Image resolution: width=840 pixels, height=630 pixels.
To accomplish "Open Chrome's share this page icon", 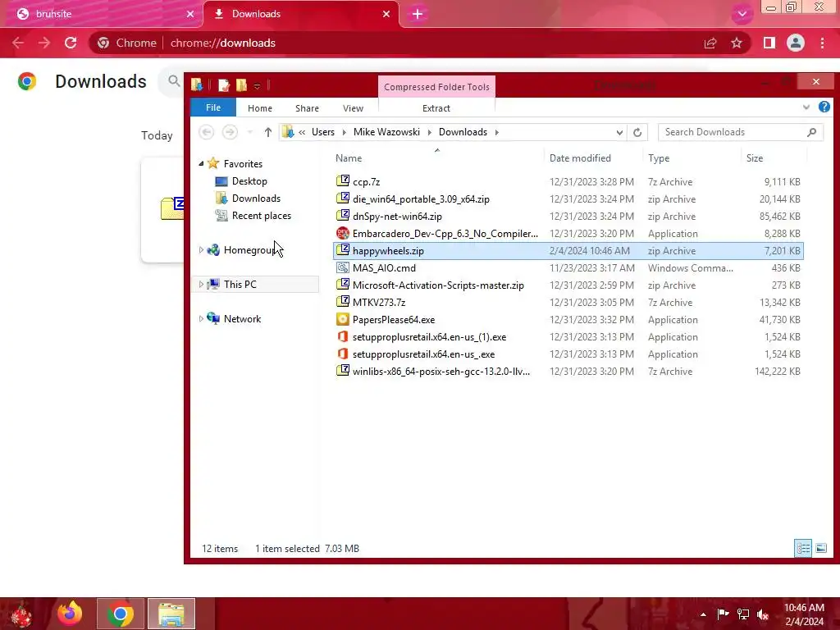I will point(710,43).
